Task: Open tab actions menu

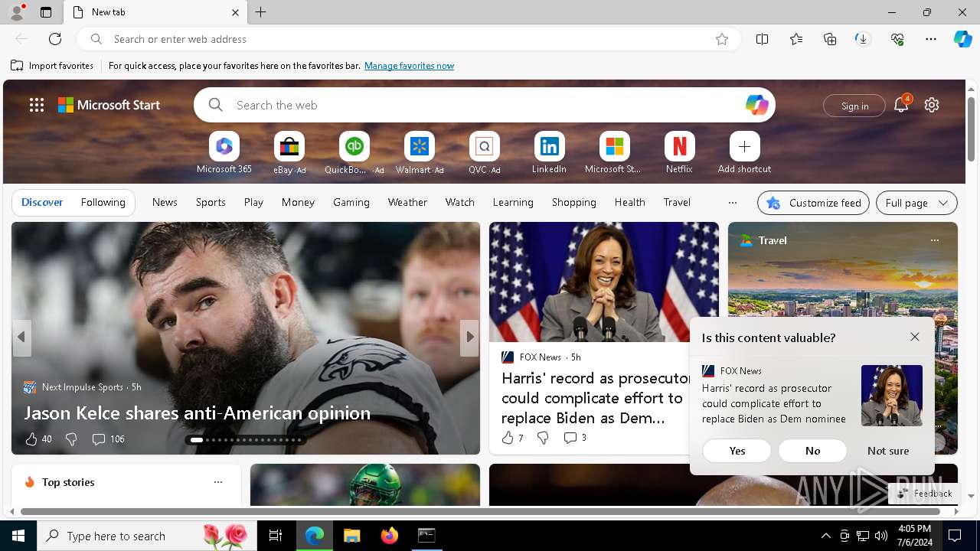Action: coord(46,12)
